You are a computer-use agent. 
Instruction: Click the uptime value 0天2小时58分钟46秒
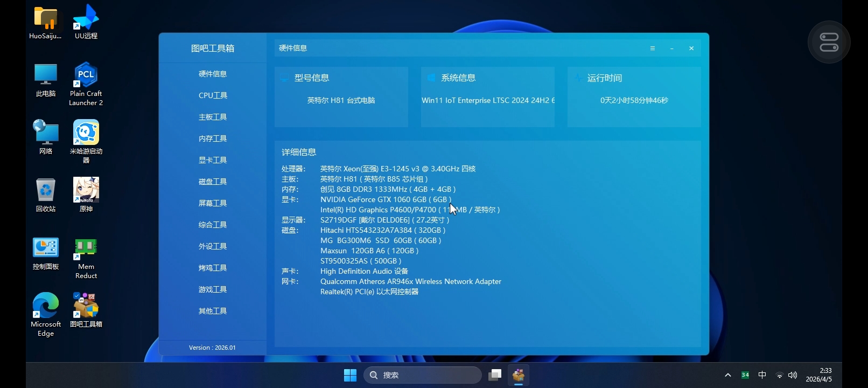point(634,100)
